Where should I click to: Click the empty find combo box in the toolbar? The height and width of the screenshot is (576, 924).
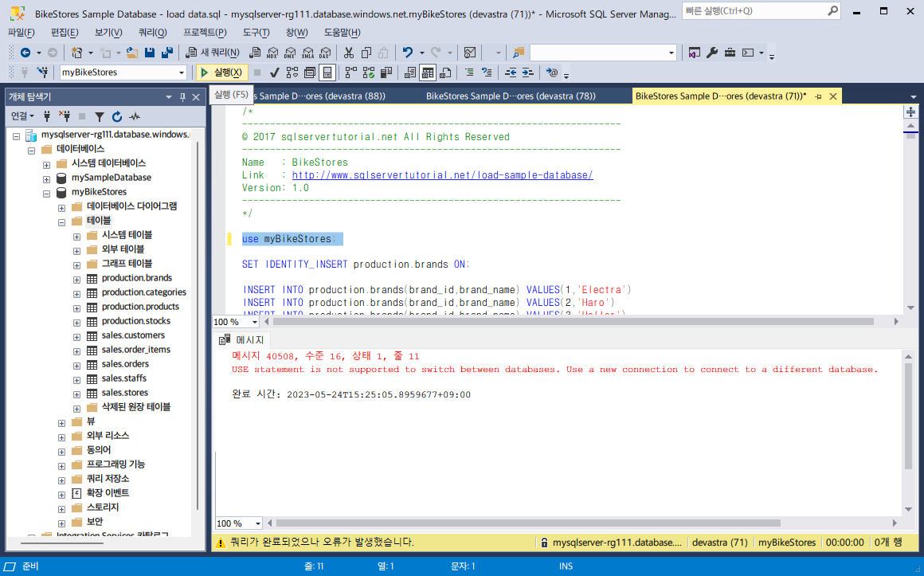coord(602,53)
